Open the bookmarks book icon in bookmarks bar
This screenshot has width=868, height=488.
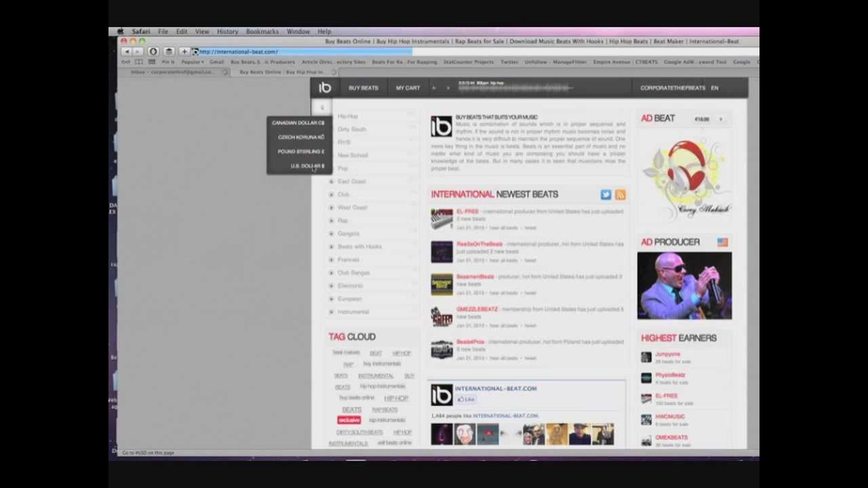click(x=139, y=62)
